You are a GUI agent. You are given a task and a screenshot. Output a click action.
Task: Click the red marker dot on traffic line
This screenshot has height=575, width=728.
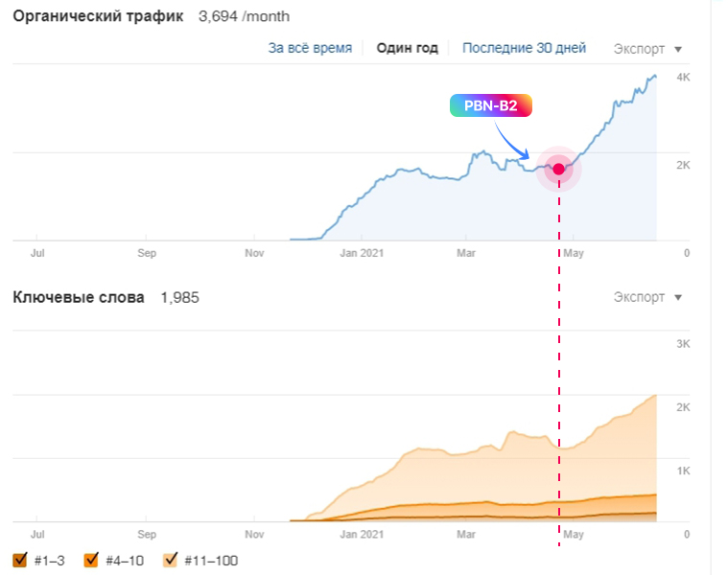[x=558, y=169]
